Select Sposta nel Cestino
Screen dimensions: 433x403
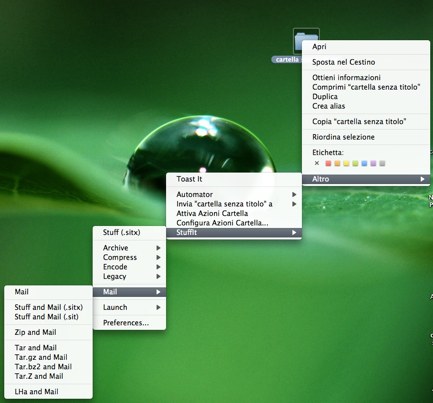pos(366,62)
